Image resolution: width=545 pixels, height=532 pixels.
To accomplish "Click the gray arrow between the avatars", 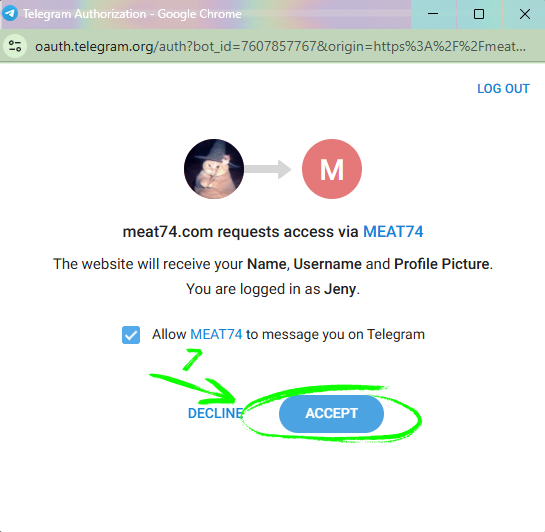I will click(x=268, y=169).
